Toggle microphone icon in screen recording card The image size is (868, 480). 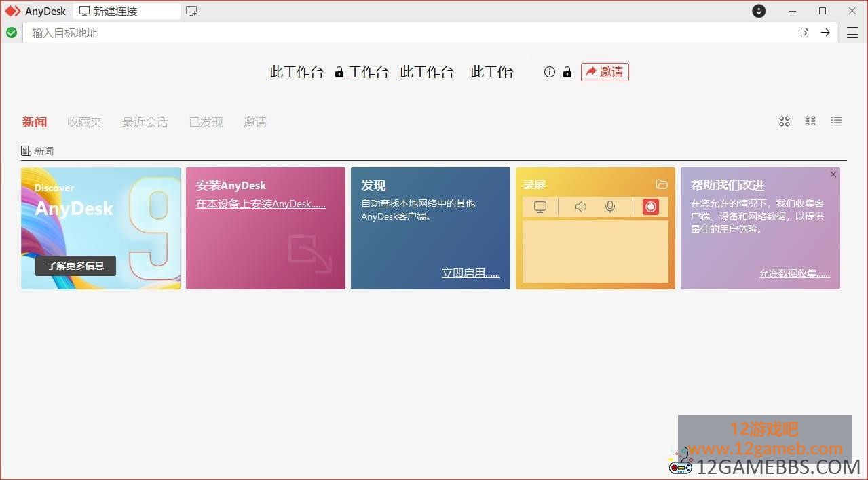[x=610, y=207]
